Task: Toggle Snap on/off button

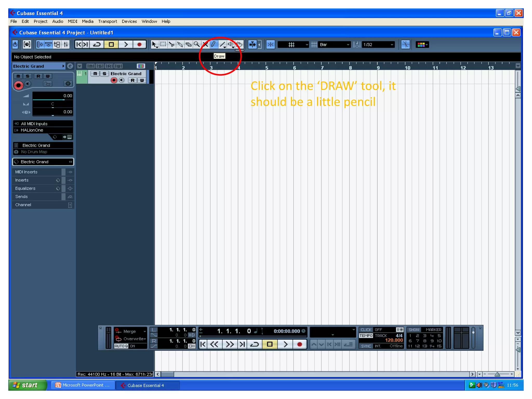Action: coord(270,44)
